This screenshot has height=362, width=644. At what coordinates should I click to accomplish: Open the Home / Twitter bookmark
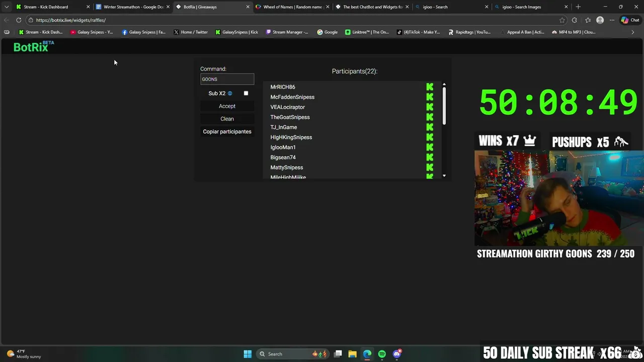click(x=191, y=32)
